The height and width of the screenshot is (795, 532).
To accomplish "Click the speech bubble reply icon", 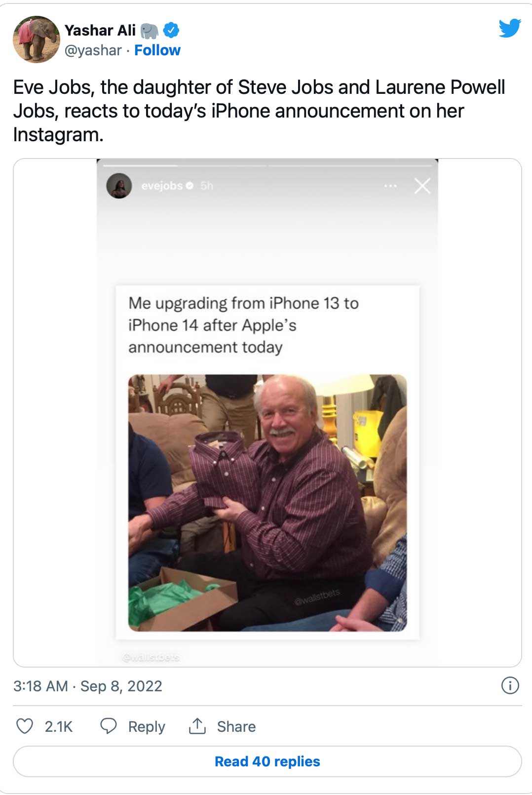I will pyautogui.click(x=108, y=726).
